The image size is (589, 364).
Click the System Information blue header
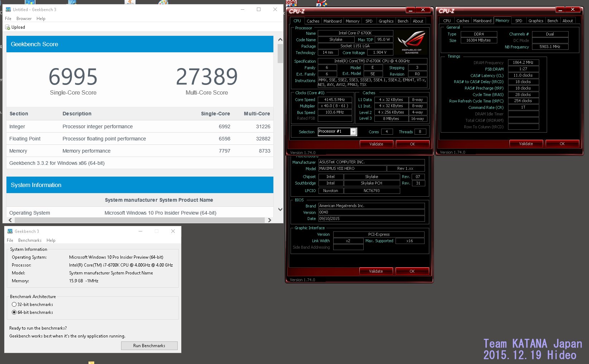tap(140, 185)
